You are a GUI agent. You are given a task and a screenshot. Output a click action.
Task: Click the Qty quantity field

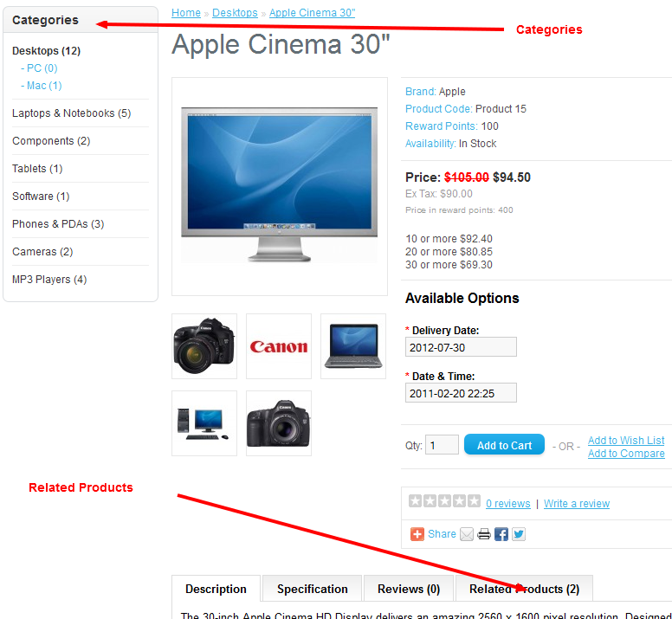pos(442,445)
